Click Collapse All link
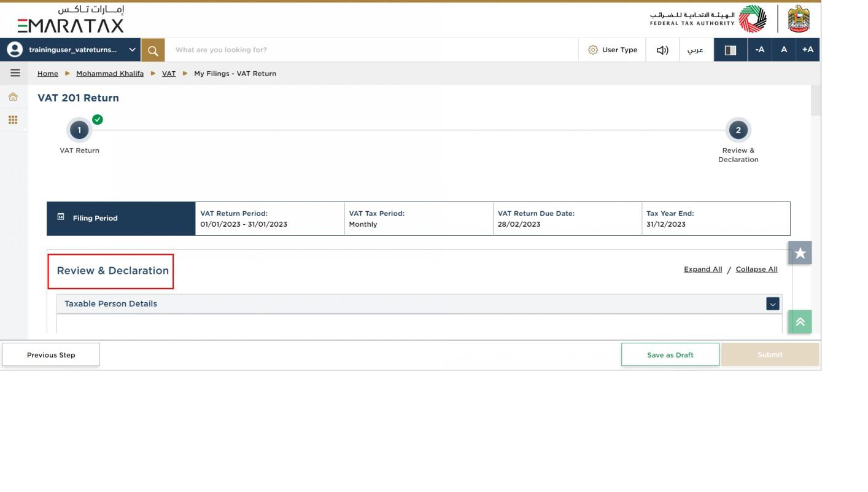This screenshot has width=868, height=492. 757,269
